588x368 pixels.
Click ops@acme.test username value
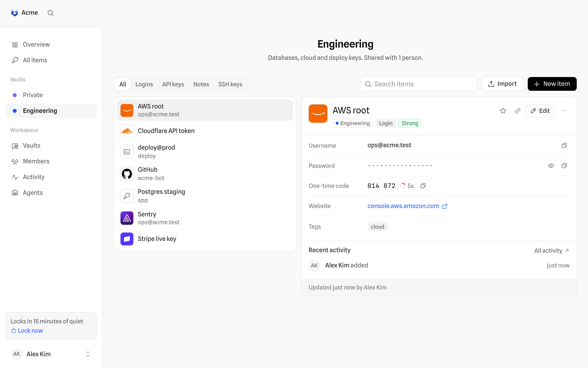tap(389, 145)
